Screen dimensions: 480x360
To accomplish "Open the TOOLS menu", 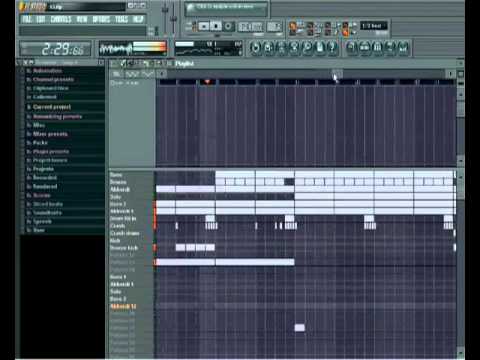I will 121,20.
